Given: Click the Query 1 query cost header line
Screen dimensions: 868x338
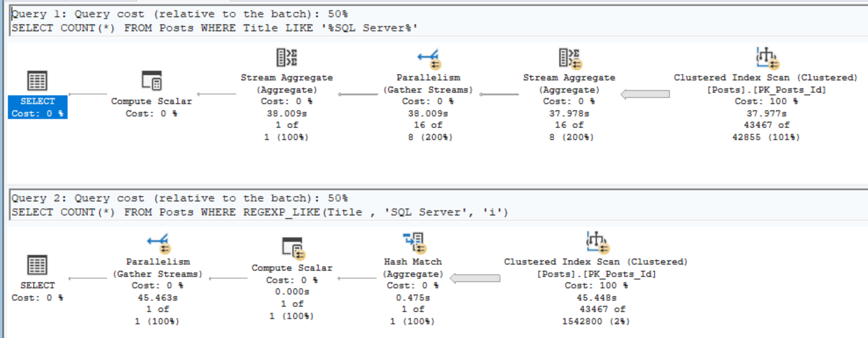Looking at the screenshot, I should click(x=180, y=15).
